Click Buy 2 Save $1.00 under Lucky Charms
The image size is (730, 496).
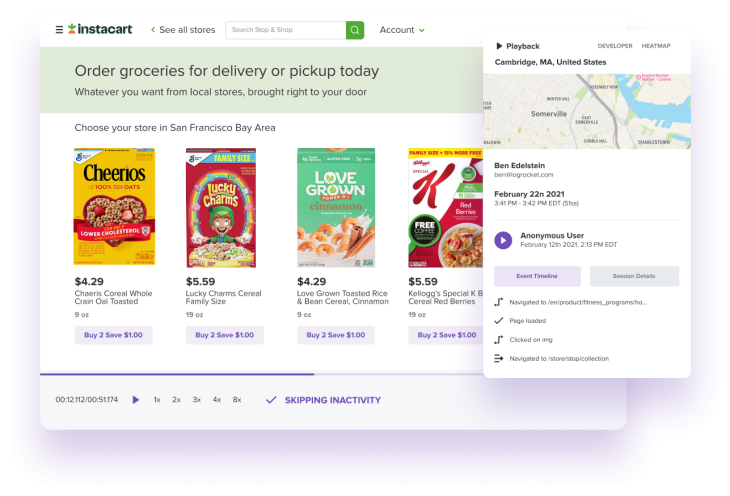point(224,335)
